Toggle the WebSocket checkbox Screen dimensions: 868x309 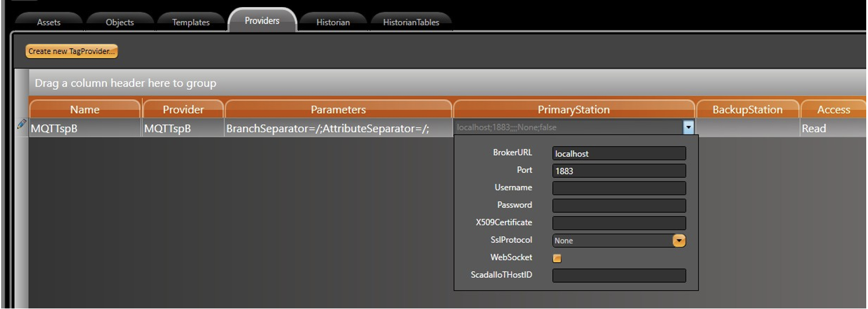(x=557, y=258)
